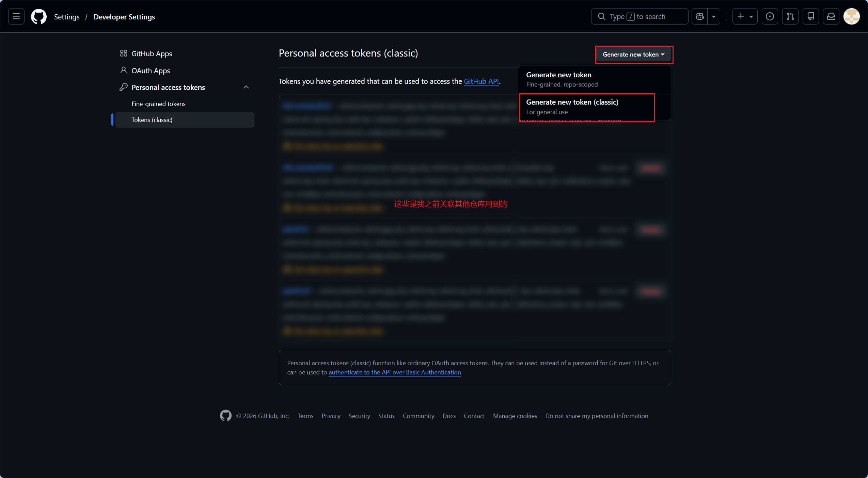
Task: Click the GitHub logo in the footer
Action: click(x=226, y=416)
